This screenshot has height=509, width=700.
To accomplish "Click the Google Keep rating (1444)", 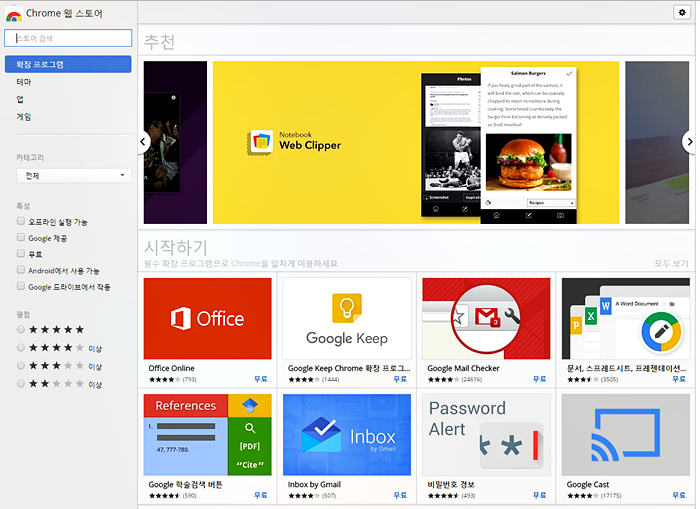I will click(x=313, y=380).
